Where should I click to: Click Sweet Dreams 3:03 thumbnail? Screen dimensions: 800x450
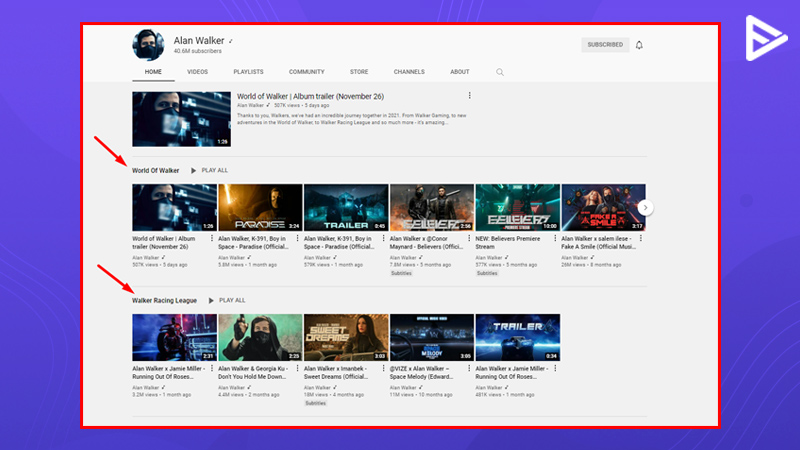pos(346,338)
